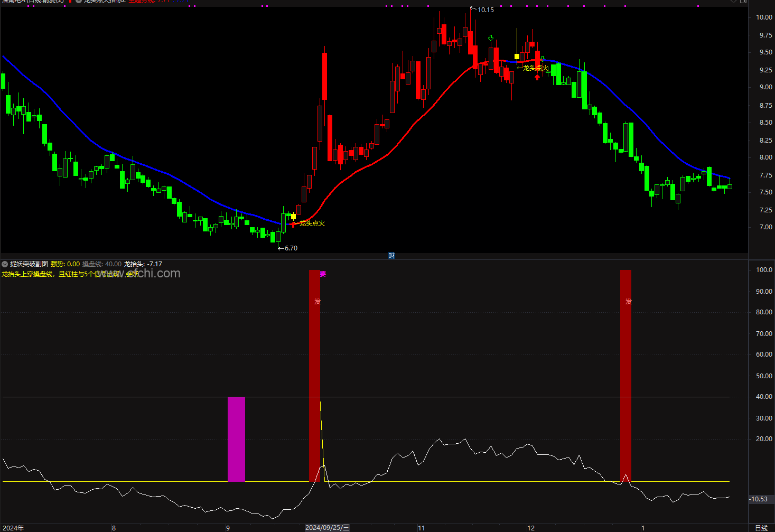Viewport: 775px width, 532px height.
Task: Click the magenta 要 label in the sub-chart
Action: click(323, 274)
